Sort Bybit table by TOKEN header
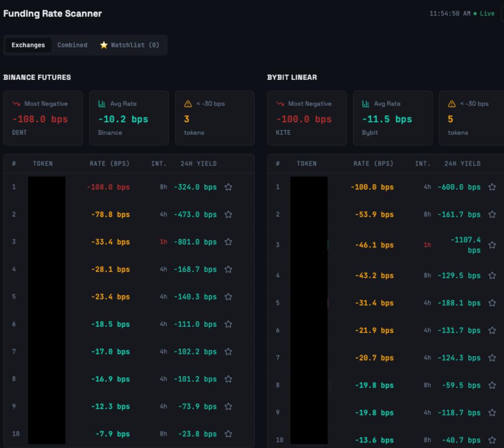 point(307,163)
